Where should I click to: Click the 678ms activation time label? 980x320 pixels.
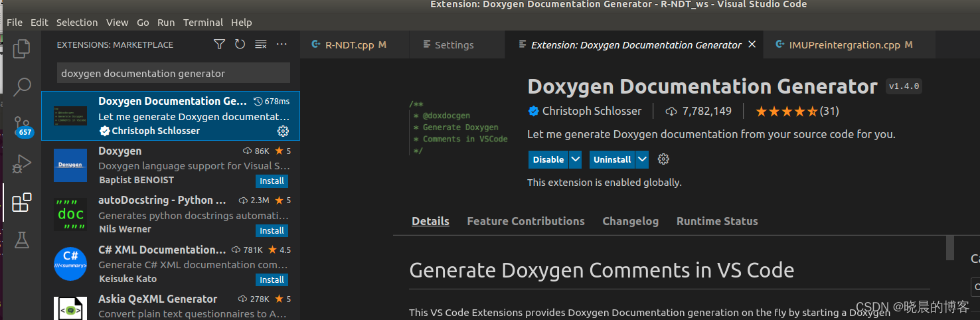(x=272, y=102)
